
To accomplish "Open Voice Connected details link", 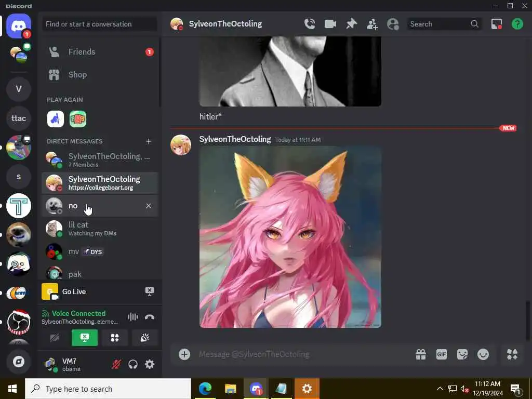I will (x=78, y=313).
